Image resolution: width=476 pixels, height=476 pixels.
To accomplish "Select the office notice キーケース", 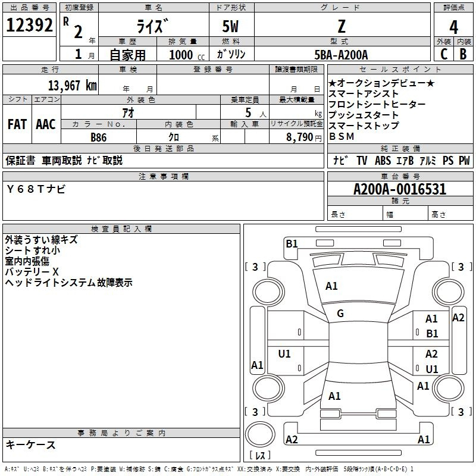I will click(31, 444).
